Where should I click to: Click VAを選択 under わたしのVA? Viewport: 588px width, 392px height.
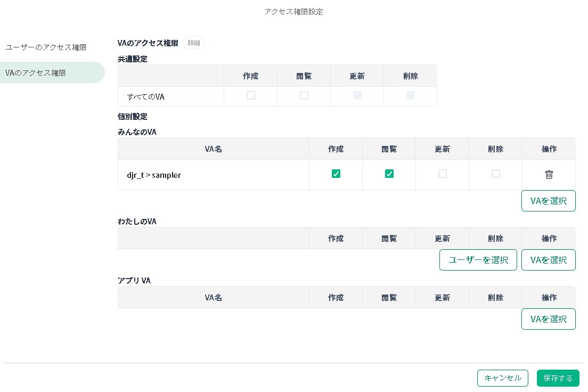pos(548,260)
